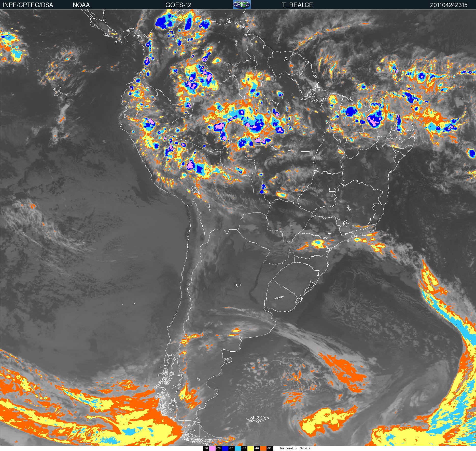Click the -60 legend value
The height and width of the screenshot is (451, 476).
(x=231, y=448)
